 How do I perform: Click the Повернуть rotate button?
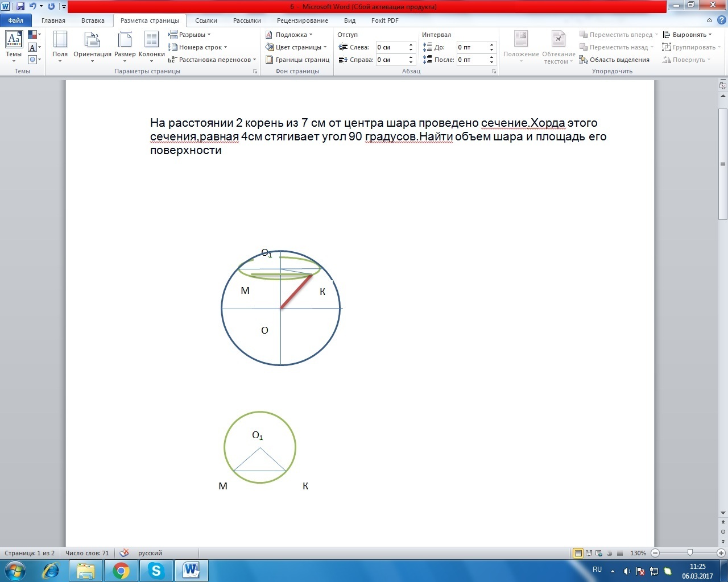point(686,60)
